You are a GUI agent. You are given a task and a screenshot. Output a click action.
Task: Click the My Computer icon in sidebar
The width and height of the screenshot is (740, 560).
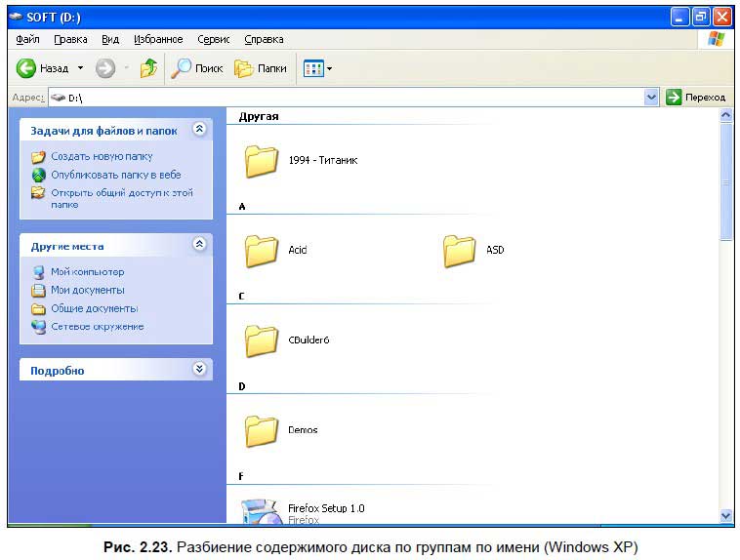38,272
